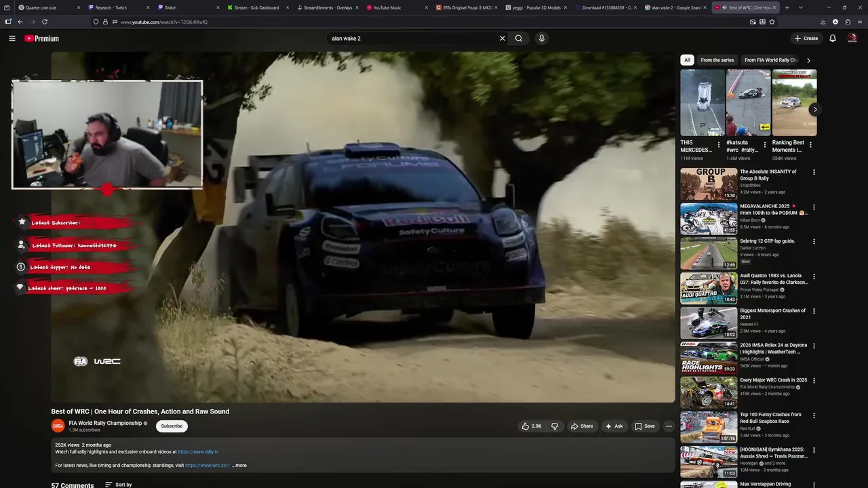
Task: Select the 'From the series' chip
Action: click(717, 60)
